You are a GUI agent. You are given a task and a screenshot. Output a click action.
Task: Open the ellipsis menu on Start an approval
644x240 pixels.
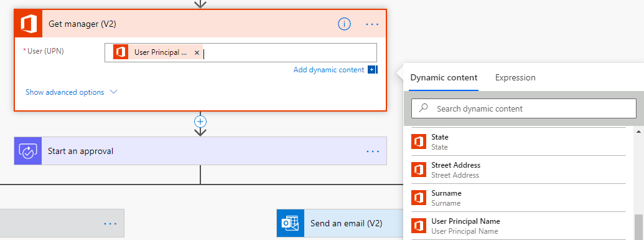(373, 151)
